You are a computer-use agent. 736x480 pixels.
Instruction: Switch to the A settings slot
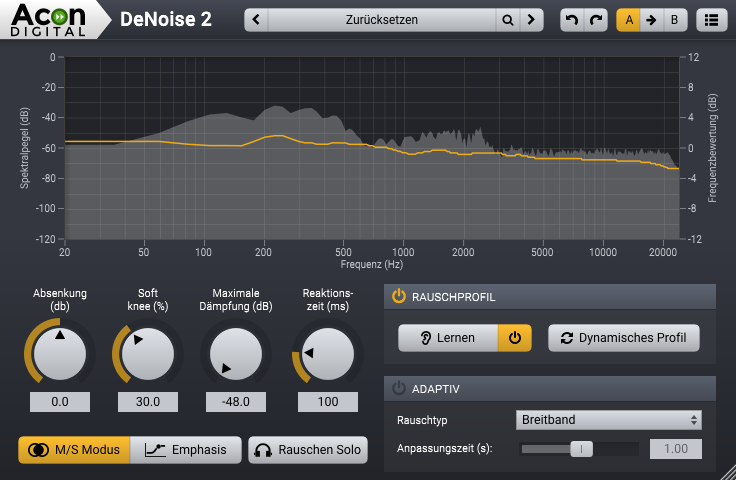tap(628, 19)
